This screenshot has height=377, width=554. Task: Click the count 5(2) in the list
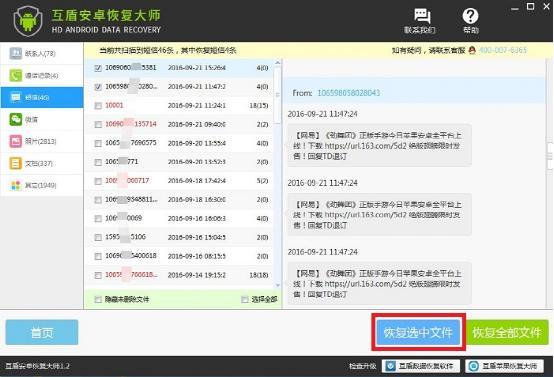tap(263, 181)
